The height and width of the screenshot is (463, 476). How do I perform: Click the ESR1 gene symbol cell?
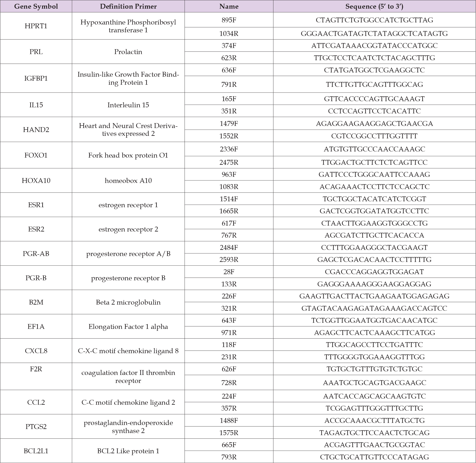[36, 205]
